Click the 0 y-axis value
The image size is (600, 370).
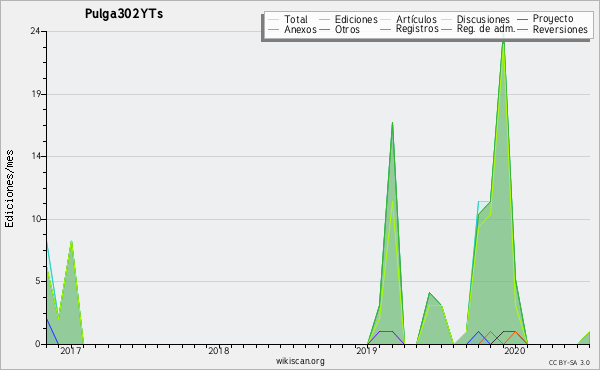(x=38, y=344)
